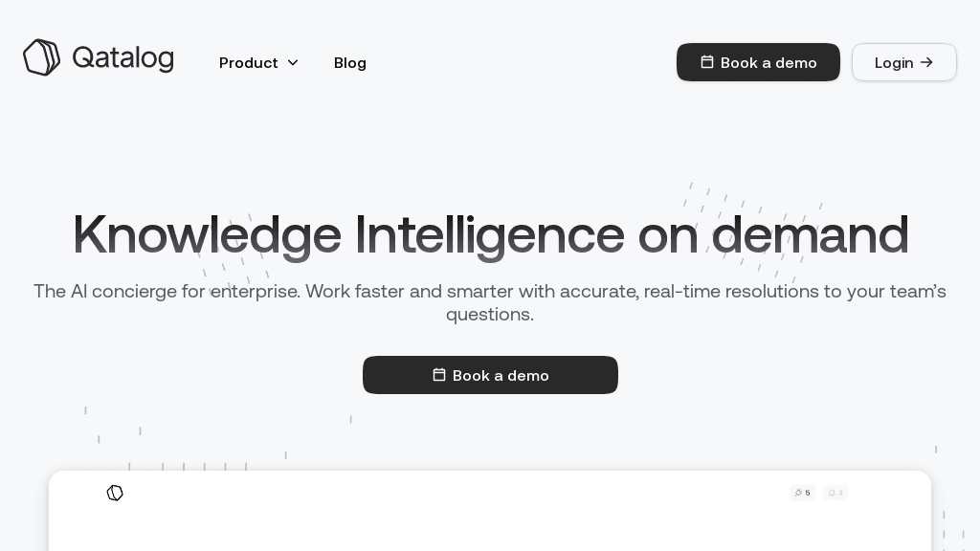Screen dimensions: 980x551
Task: Click calendar icon in the hero demo button
Action: (439, 375)
